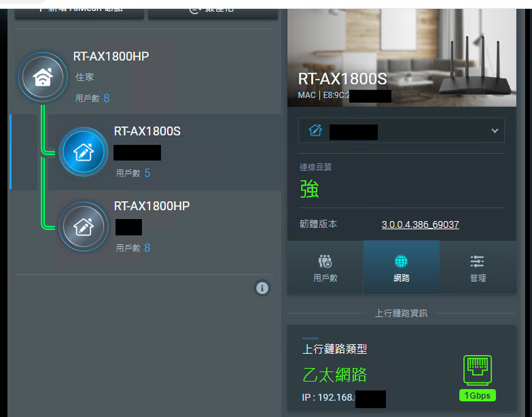Click the 1Gbps speed badge

tap(477, 395)
